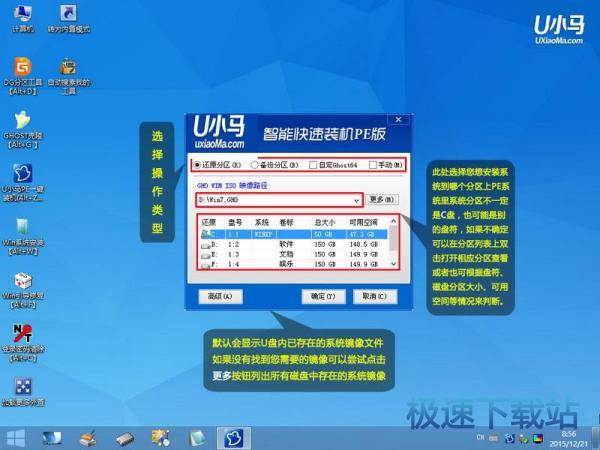Click the E: drive icon in partition list

tap(206, 254)
